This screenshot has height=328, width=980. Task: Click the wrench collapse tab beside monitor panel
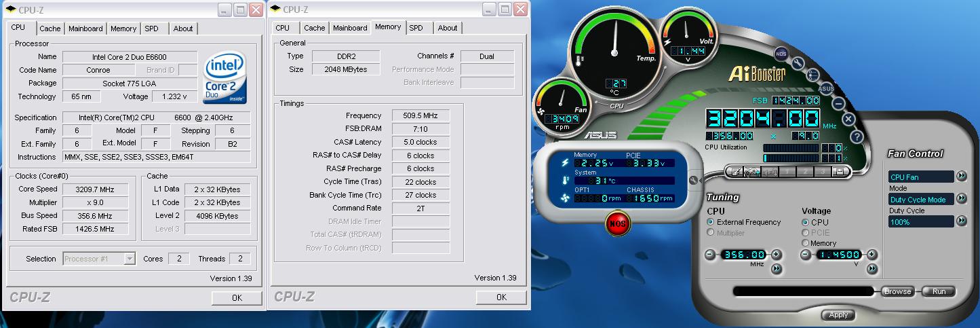pyautogui.click(x=694, y=180)
